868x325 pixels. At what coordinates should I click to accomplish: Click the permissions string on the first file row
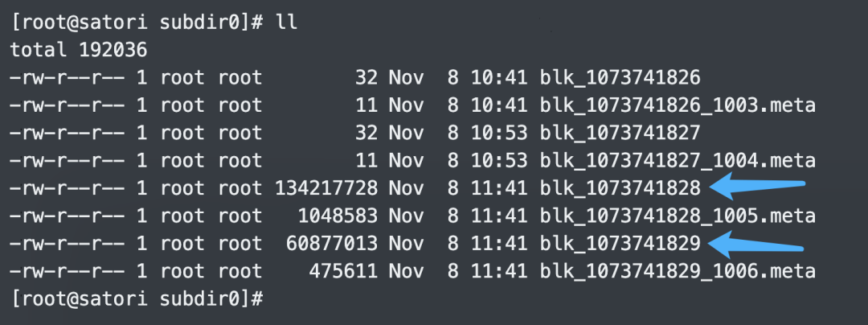coord(67,77)
